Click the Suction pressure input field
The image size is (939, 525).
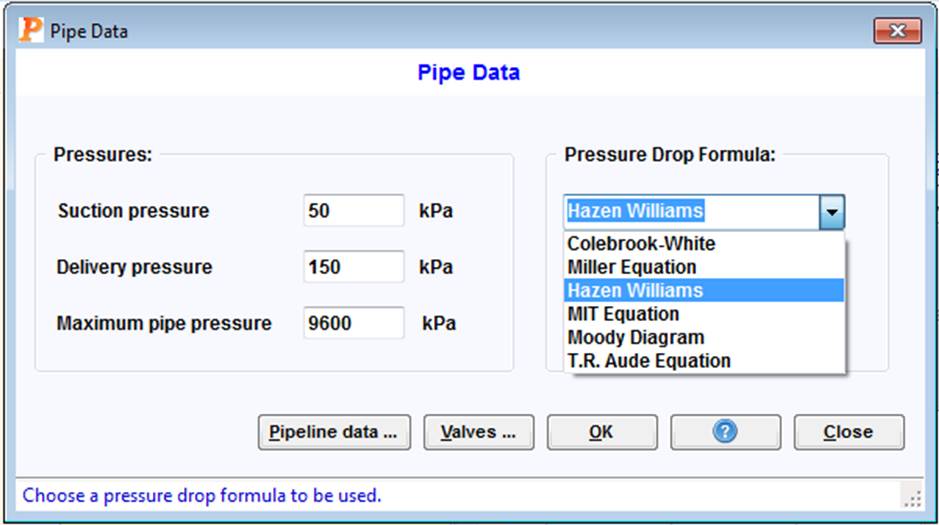pos(353,210)
